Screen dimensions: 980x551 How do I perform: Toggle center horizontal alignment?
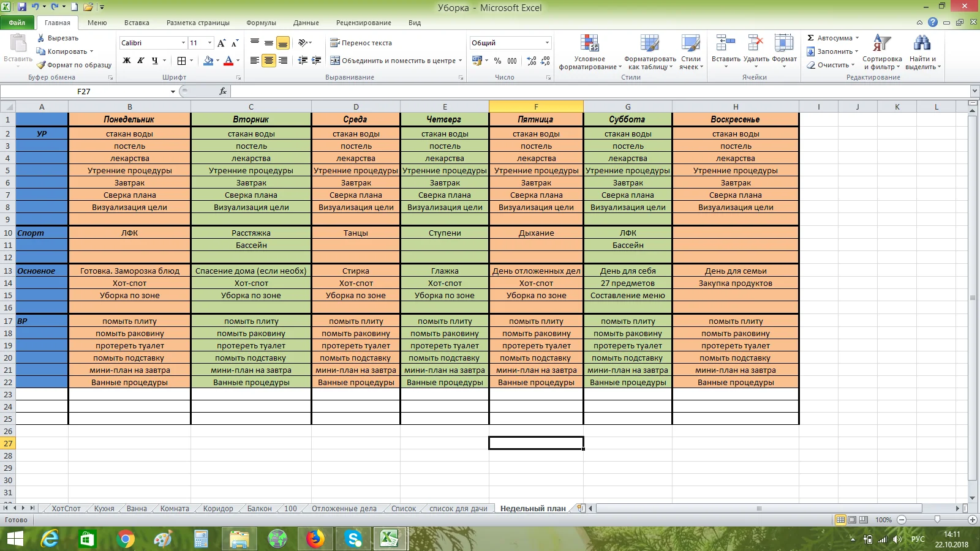(269, 61)
